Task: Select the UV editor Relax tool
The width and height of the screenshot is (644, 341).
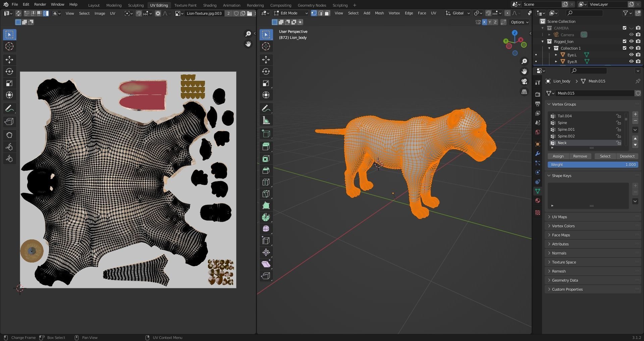Action: (9, 147)
